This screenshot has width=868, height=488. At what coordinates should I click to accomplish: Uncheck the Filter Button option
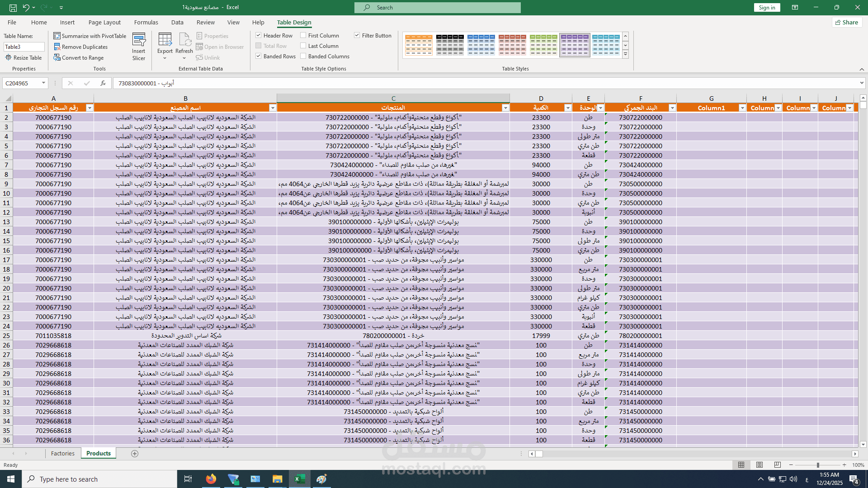[x=357, y=35]
